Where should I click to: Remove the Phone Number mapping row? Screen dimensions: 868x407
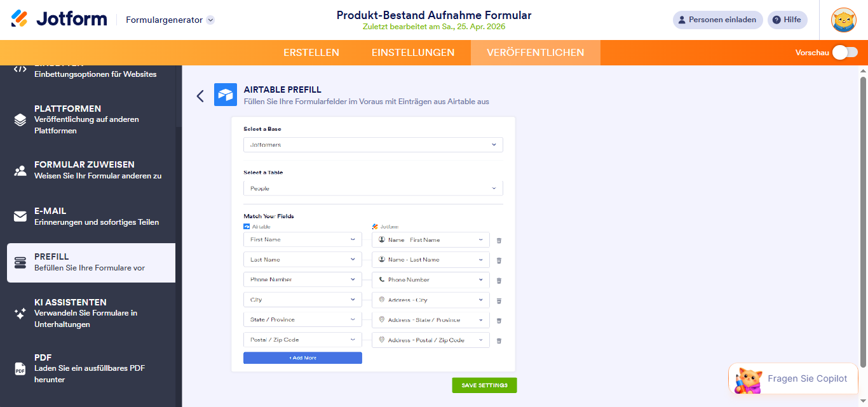499,280
